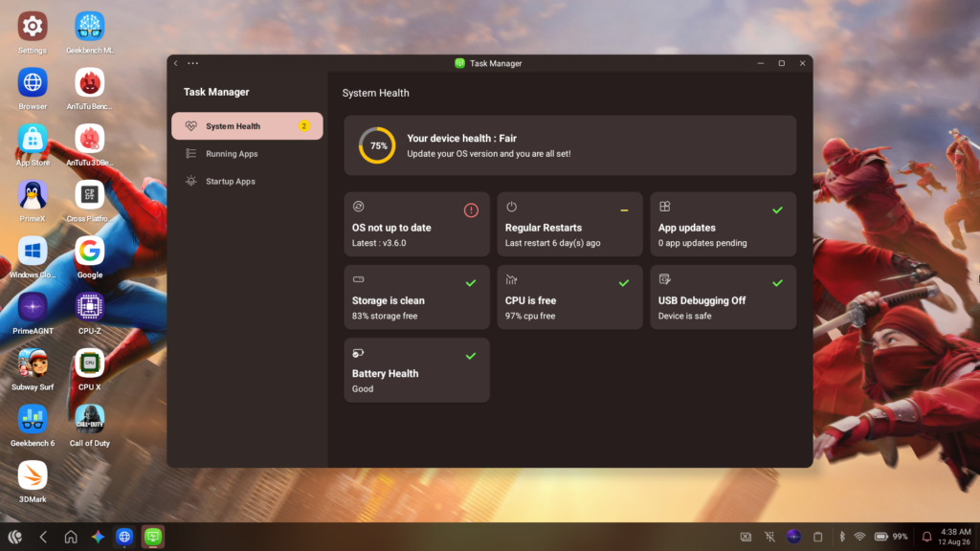Screen dimensions: 980x551
Task: Click the green check on App updates
Action: click(x=777, y=210)
